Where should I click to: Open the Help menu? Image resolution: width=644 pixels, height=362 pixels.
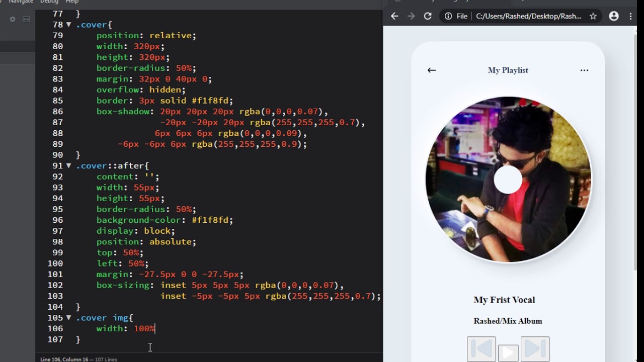(x=72, y=2)
